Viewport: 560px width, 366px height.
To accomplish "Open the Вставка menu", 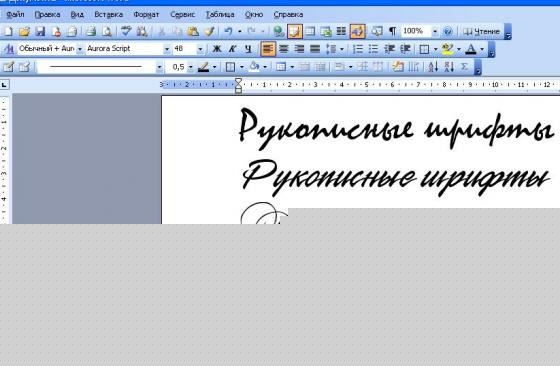I will [x=109, y=15].
